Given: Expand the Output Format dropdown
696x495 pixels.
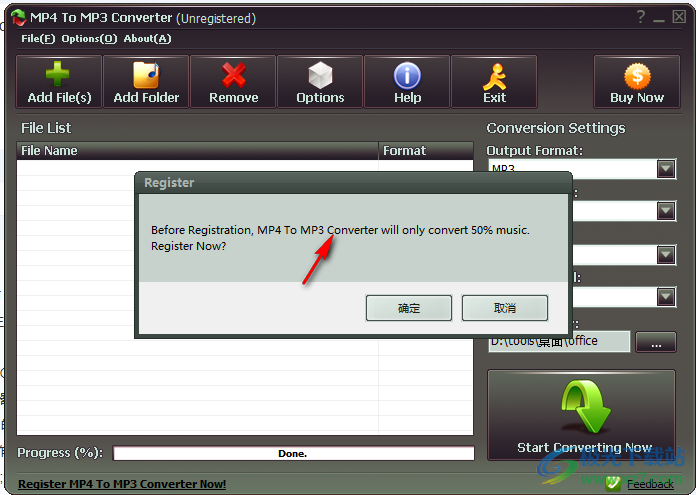Looking at the screenshot, I should pos(666,169).
